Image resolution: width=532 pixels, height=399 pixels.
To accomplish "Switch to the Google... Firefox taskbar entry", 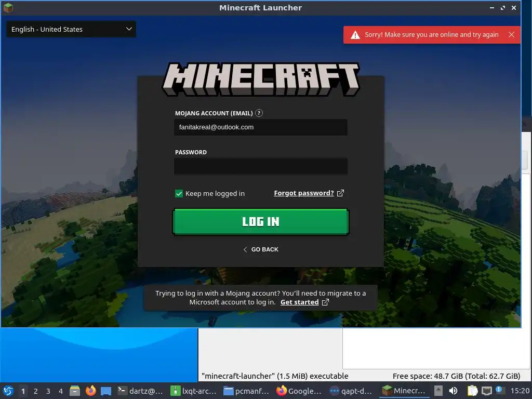I will coord(299,391).
